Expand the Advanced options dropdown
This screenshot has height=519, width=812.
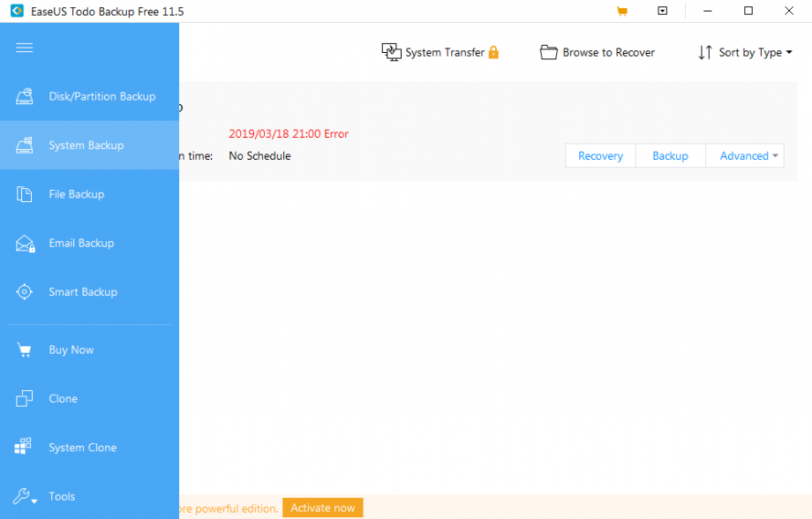(748, 156)
